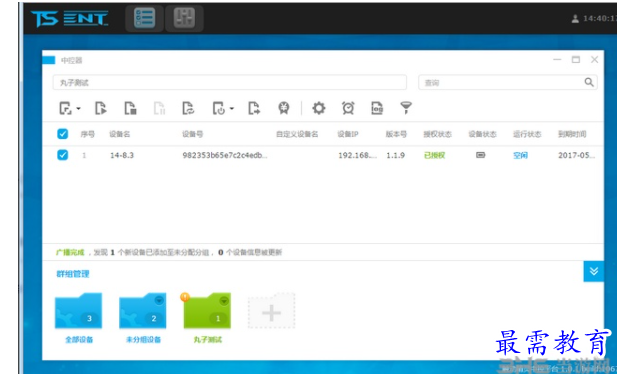
Task: Click the blue 空闲 running status
Action: (x=520, y=156)
